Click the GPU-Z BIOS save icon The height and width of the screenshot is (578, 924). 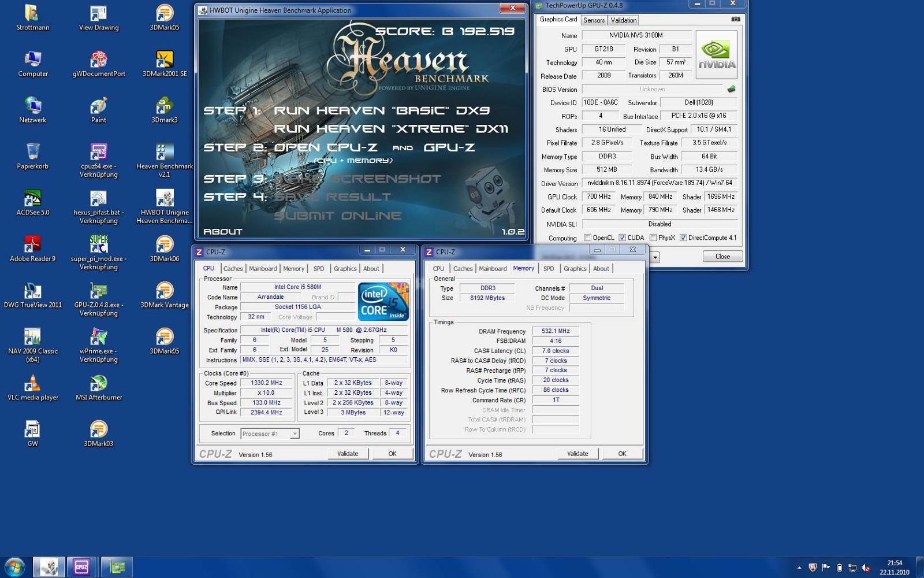pyautogui.click(x=731, y=89)
